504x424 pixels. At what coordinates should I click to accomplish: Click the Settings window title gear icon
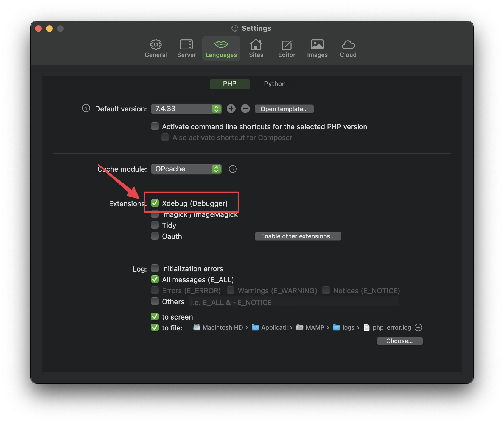[235, 28]
